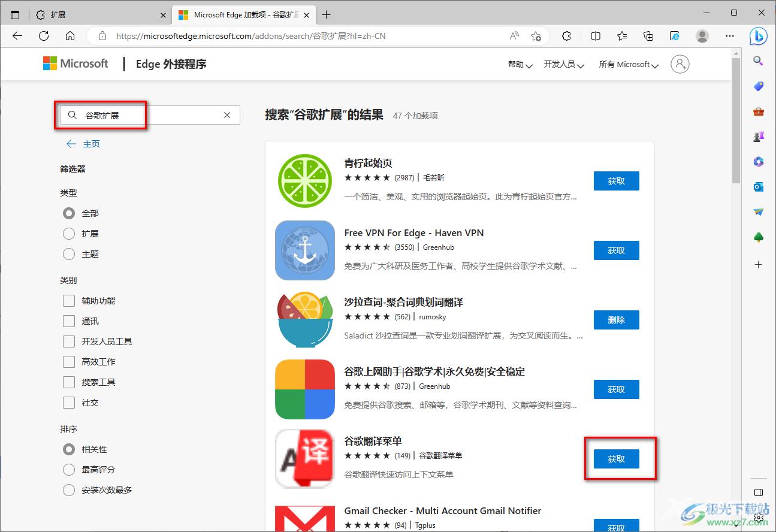The image size is (776, 532).
Task: Close the 扩展 tab
Action: pos(164,14)
